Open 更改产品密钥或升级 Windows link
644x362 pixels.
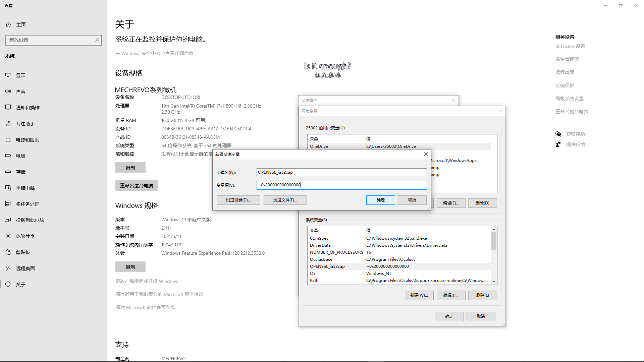(x=147, y=281)
